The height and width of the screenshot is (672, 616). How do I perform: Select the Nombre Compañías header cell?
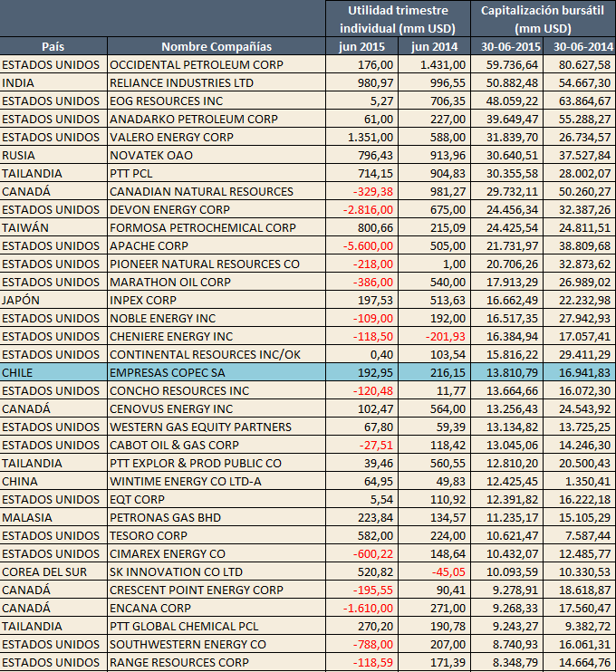[x=217, y=46]
